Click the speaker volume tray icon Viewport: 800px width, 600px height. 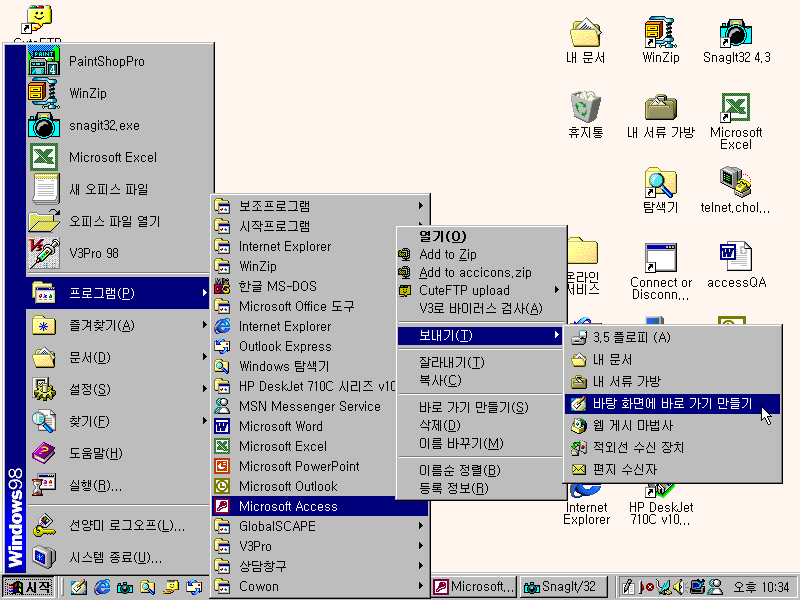click(679, 587)
